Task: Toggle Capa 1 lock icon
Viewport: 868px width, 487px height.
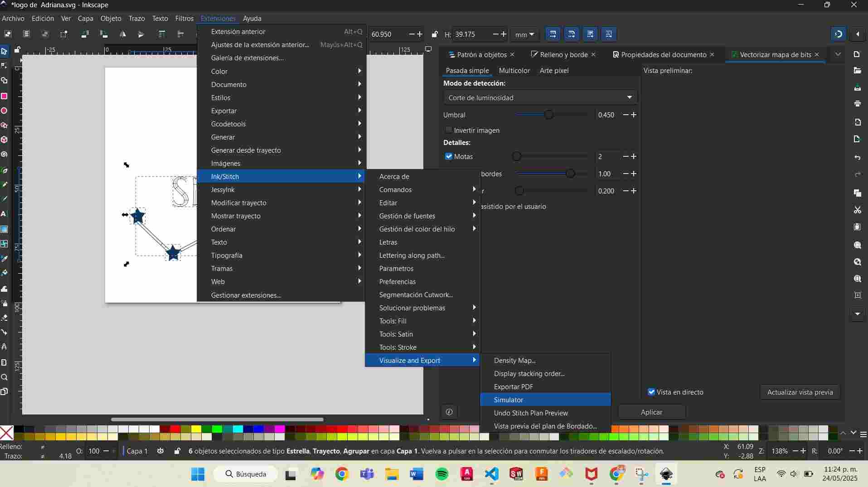Action: coord(177,451)
